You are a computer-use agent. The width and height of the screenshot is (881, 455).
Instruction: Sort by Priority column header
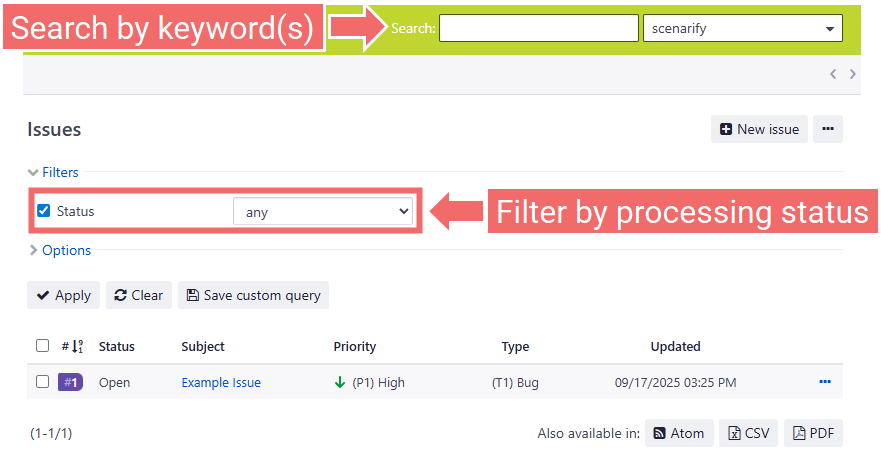(x=355, y=347)
